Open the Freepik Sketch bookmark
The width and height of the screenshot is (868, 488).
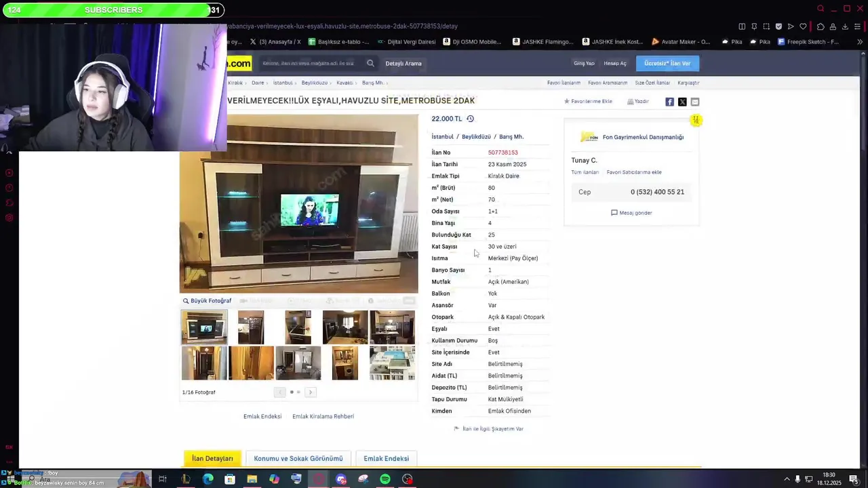tap(808, 42)
